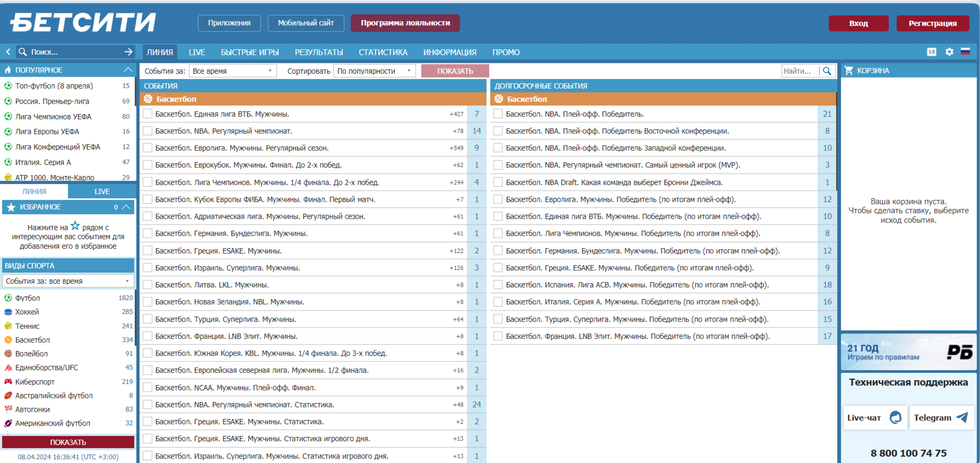Tick NBA Draft Бронни Джеймса checkbox
Screen dimensions: 980x463
point(498,182)
